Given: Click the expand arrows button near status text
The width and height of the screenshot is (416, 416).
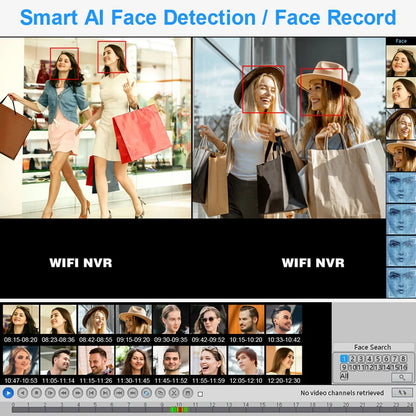Looking at the screenshot, I should [x=402, y=393].
